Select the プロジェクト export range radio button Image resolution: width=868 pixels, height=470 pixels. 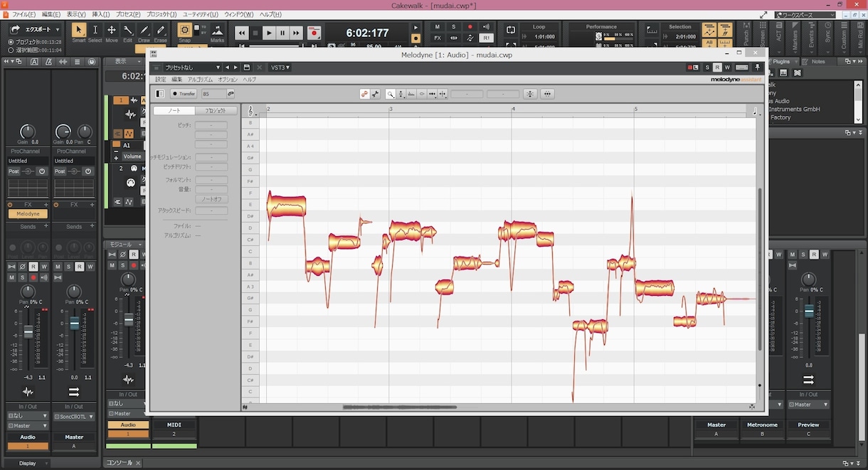(11, 42)
